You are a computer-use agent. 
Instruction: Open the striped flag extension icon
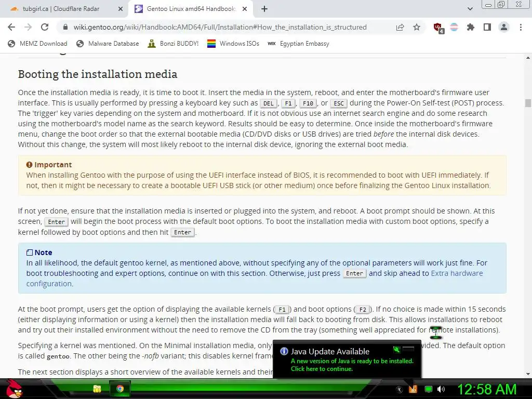tap(454, 27)
